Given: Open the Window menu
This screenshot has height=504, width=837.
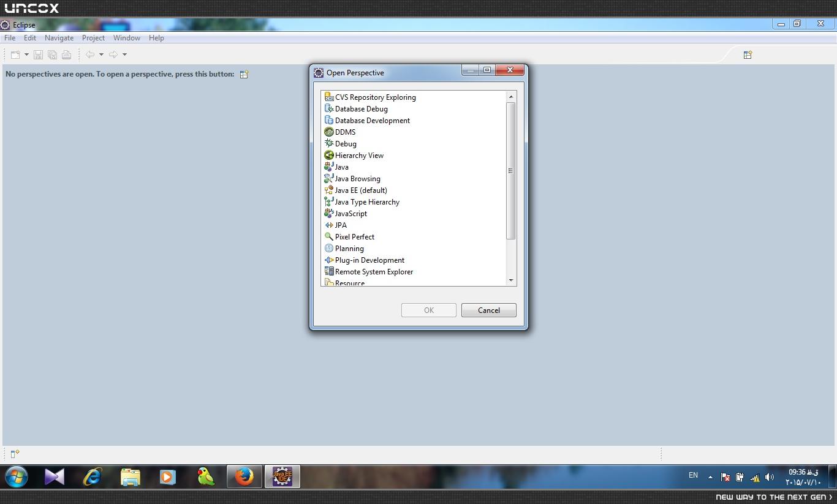Looking at the screenshot, I should coord(127,38).
